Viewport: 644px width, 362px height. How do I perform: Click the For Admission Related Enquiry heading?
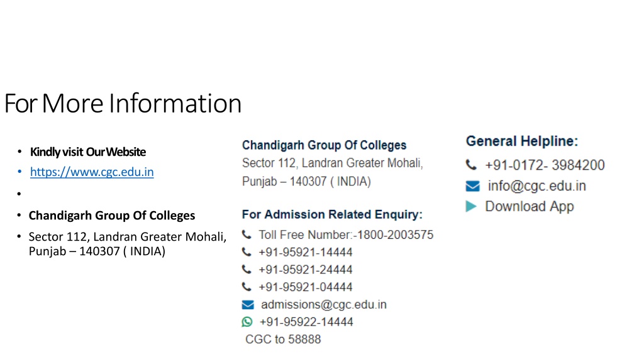(332, 214)
